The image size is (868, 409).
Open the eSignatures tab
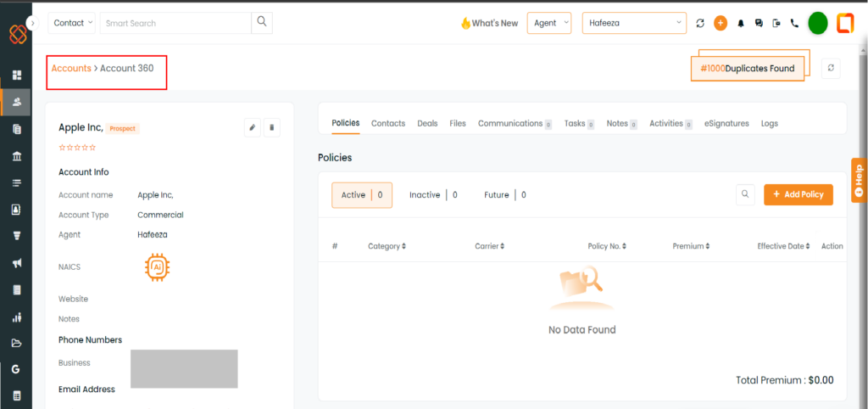click(726, 124)
